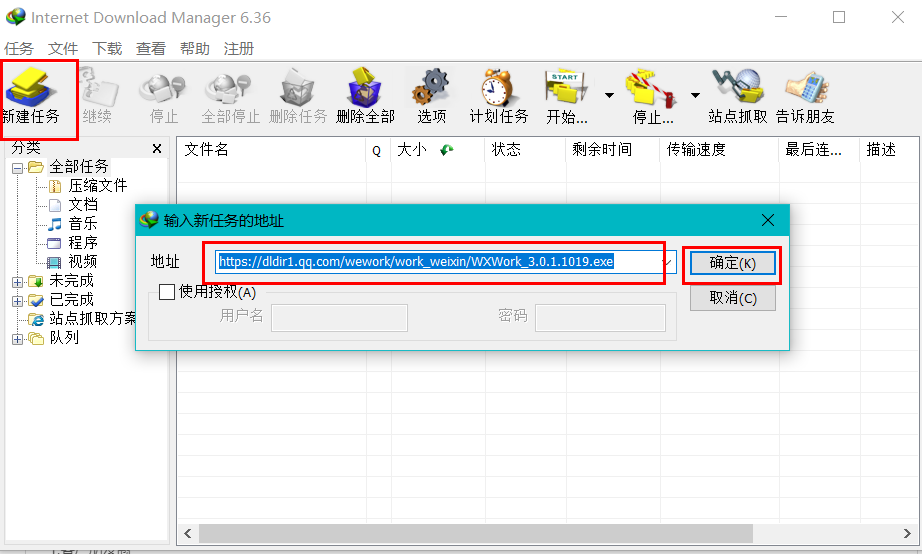Open dropdown arrow next to 停止...
922x554 pixels.
tap(695, 95)
